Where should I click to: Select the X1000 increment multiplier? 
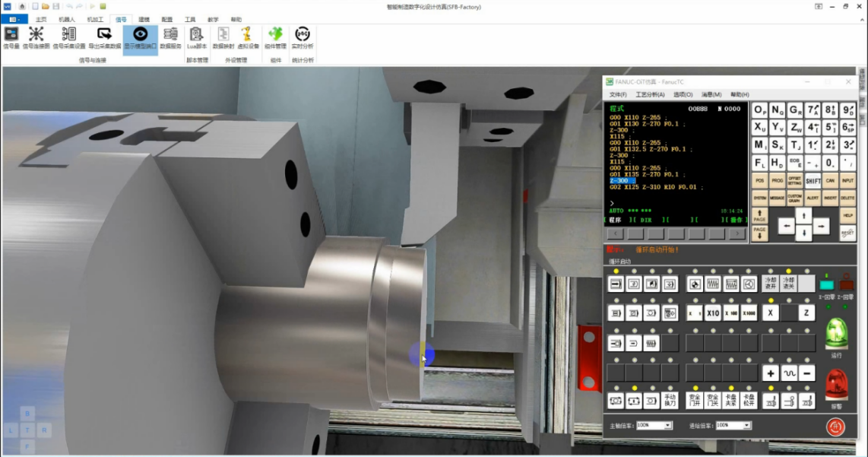749,313
